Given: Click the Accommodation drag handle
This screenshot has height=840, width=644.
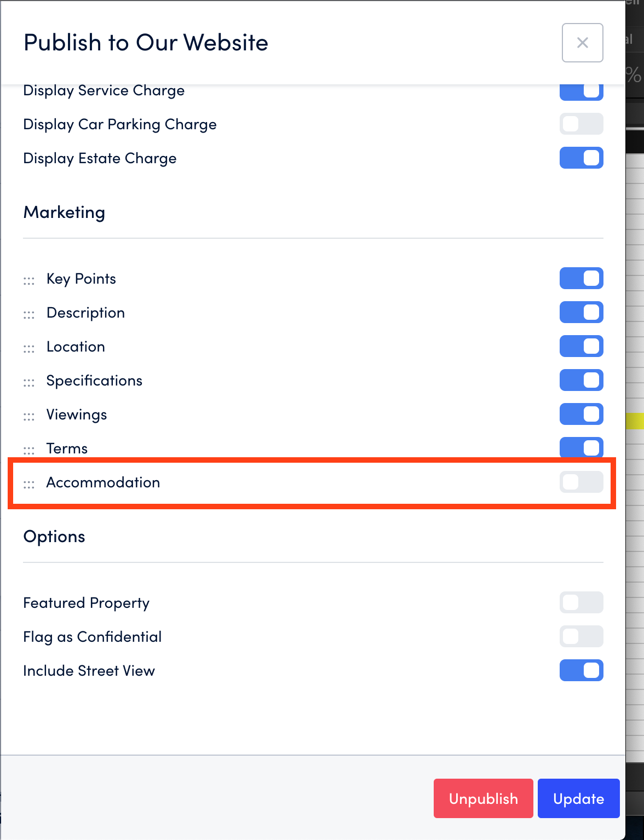Looking at the screenshot, I should (x=29, y=485).
